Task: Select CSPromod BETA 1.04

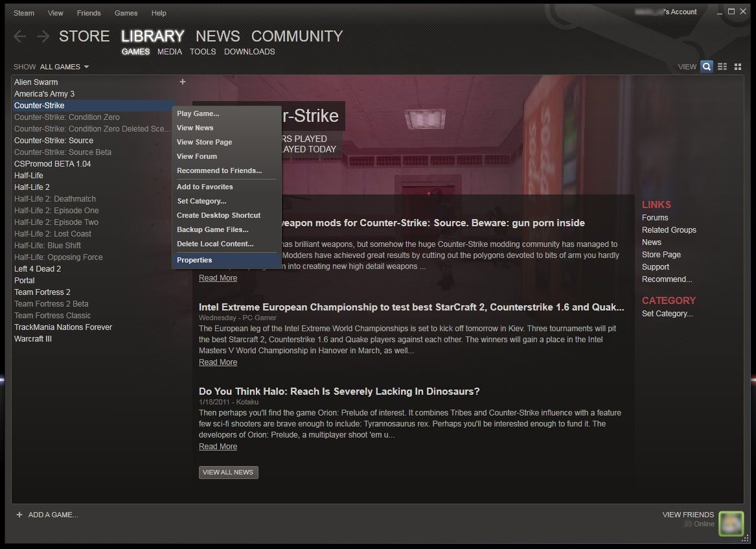Action: click(x=52, y=163)
